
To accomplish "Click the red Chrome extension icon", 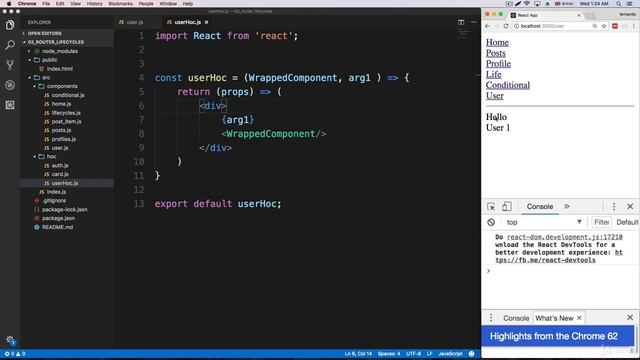I will (x=615, y=26).
